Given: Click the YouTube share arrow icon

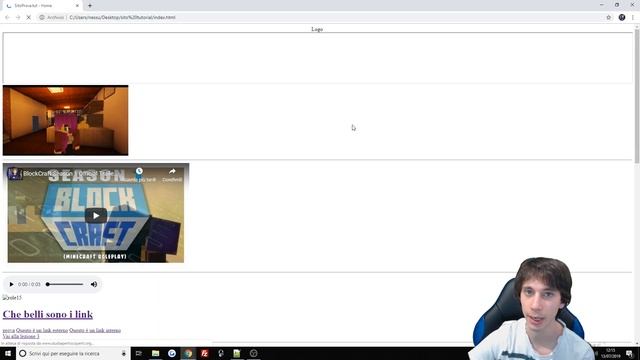Looking at the screenshot, I should (172, 171).
